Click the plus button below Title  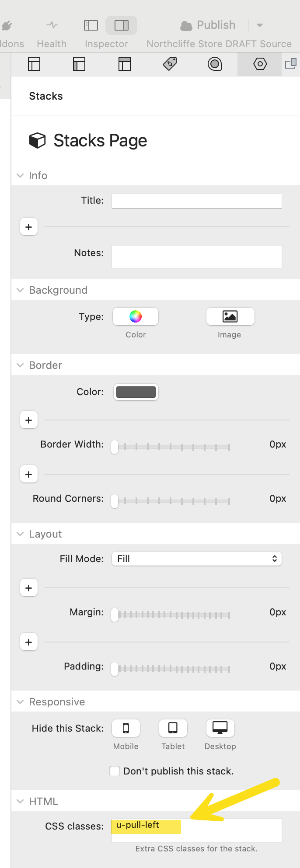[29, 227]
